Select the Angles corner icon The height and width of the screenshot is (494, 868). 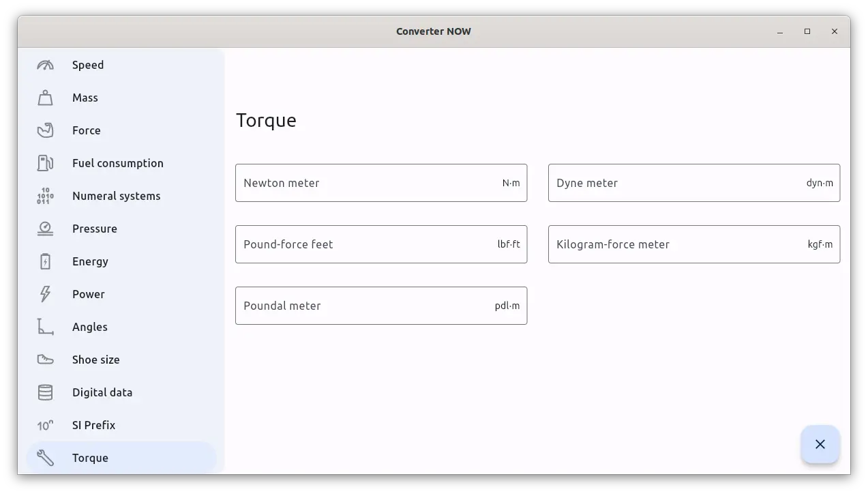click(45, 327)
